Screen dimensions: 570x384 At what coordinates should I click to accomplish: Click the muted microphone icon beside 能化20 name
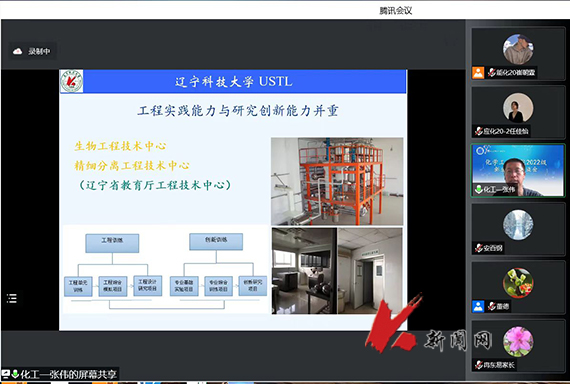(x=491, y=73)
